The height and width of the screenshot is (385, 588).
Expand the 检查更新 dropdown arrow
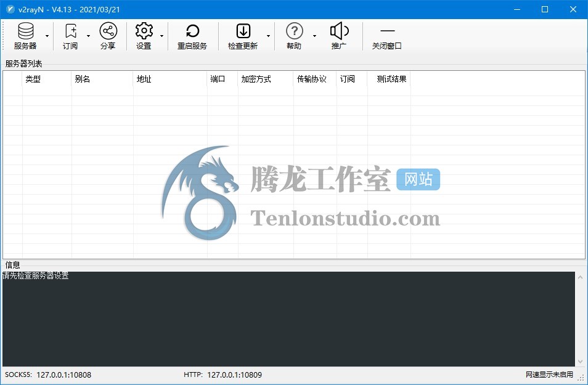click(269, 36)
